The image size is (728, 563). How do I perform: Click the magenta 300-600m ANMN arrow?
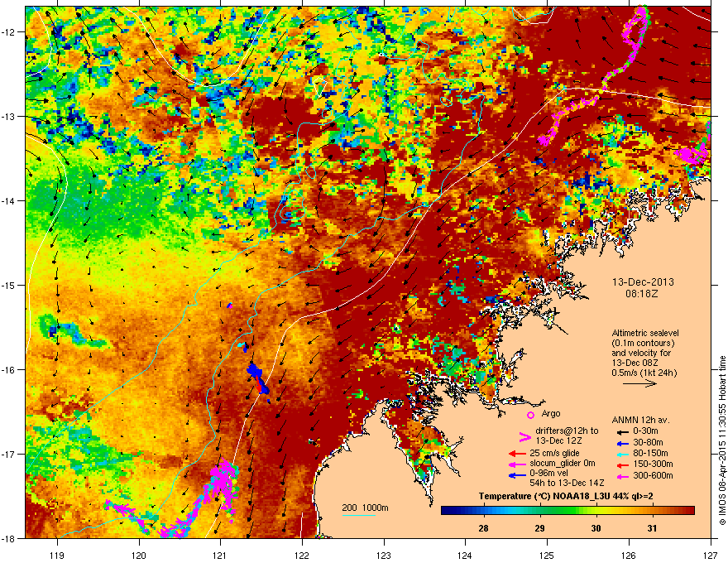[622, 476]
